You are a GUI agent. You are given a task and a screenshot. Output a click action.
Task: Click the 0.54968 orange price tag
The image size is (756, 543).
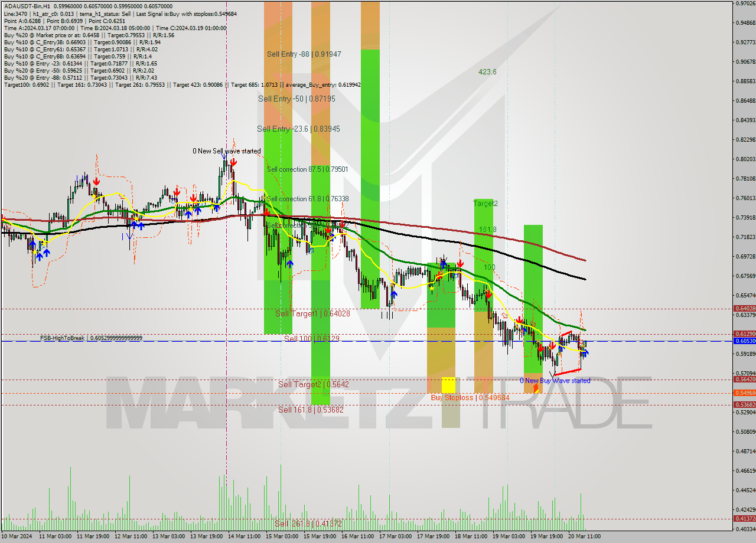coord(744,392)
